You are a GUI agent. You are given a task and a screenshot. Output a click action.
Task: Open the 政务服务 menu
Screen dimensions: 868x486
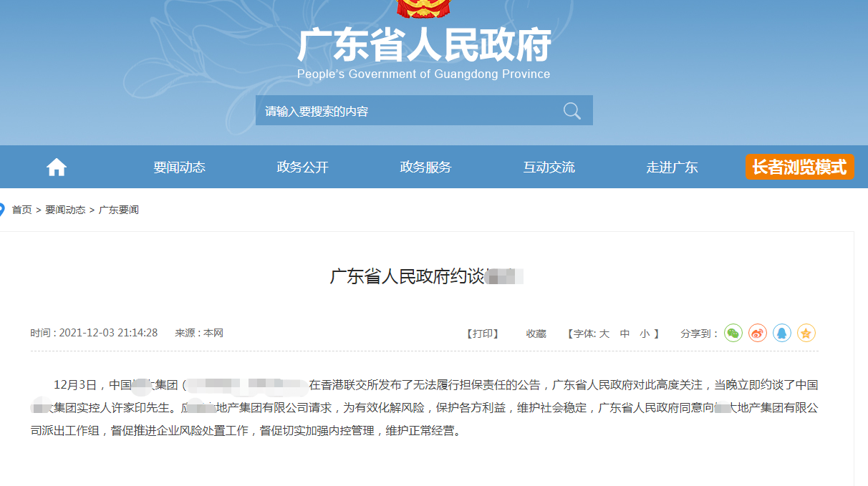click(425, 167)
